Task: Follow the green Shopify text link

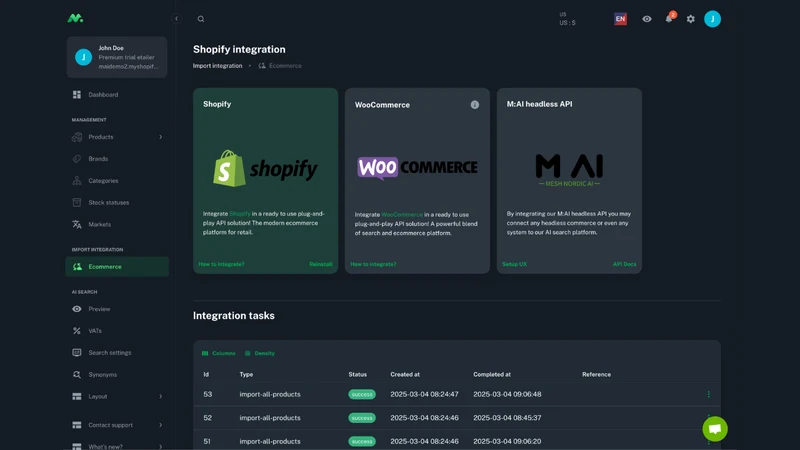Action: pos(240,214)
